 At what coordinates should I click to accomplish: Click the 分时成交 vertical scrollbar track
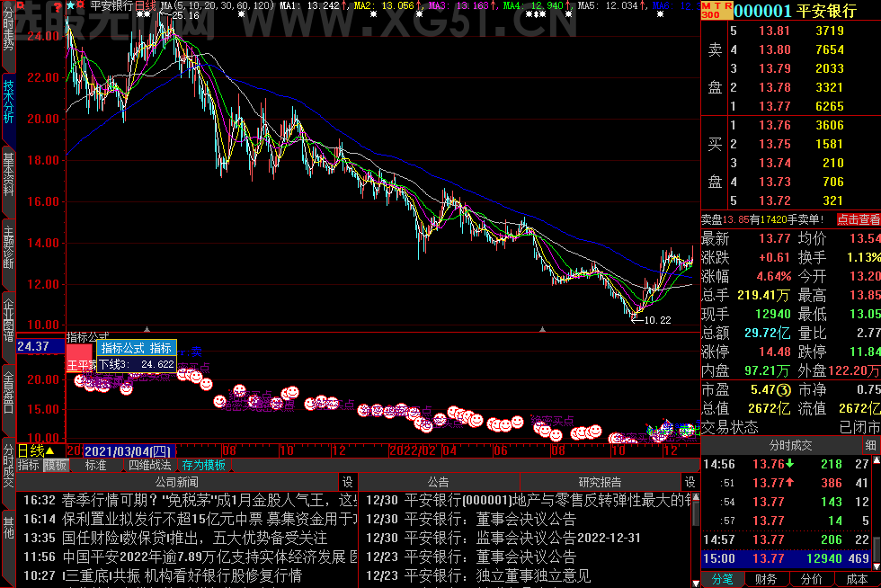876,513
